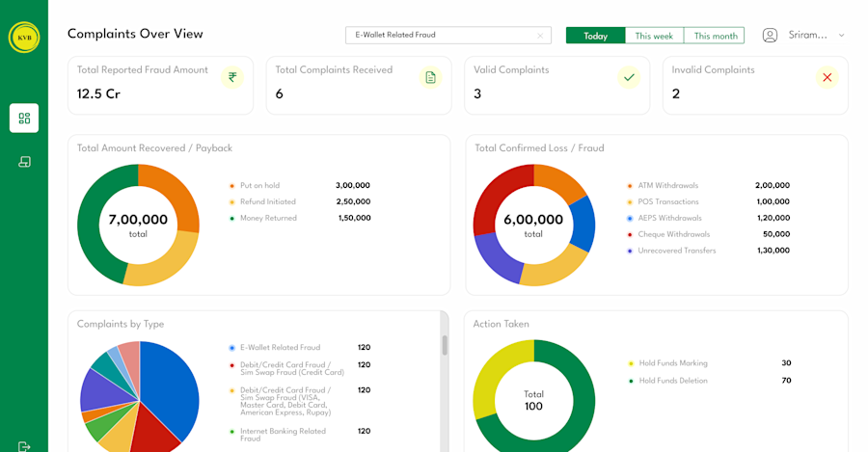
Task: Click the Unrecovered Transfers purple legend dot
Action: tap(630, 251)
